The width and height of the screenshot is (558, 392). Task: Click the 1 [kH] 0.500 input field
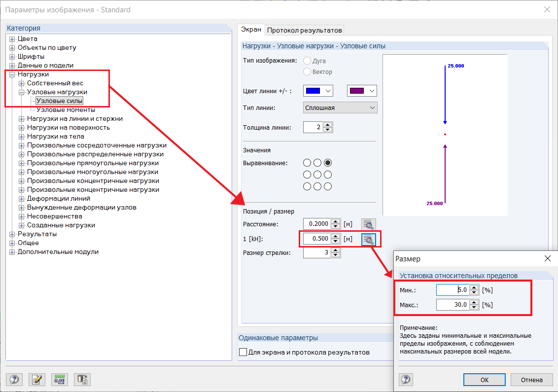[317, 239]
